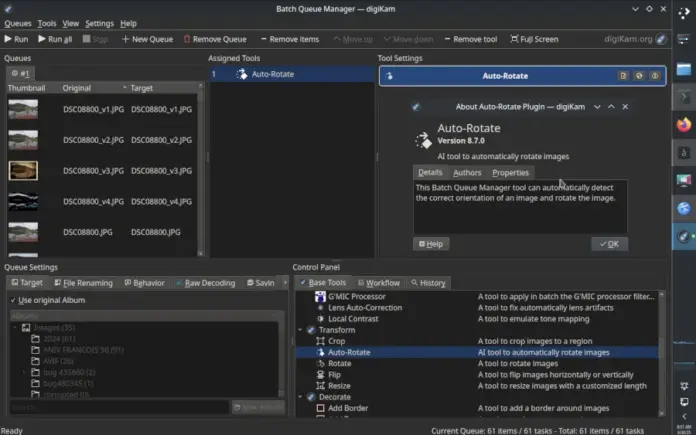Switch to Details tab in About dialog

point(430,172)
